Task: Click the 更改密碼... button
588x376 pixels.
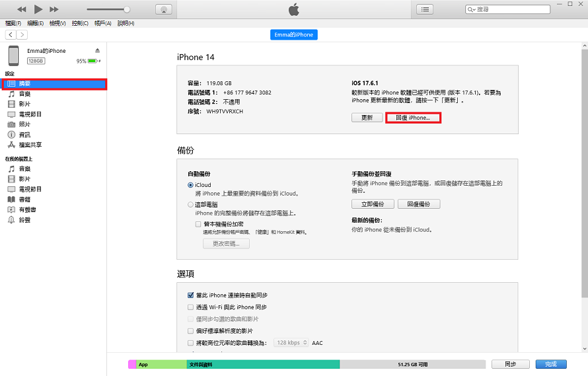Action: pyautogui.click(x=226, y=244)
